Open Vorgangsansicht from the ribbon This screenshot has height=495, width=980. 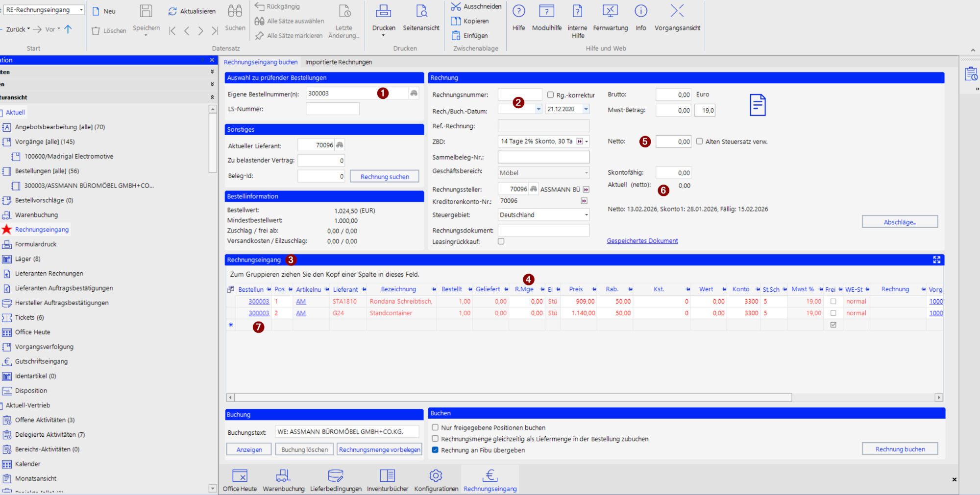point(677,12)
